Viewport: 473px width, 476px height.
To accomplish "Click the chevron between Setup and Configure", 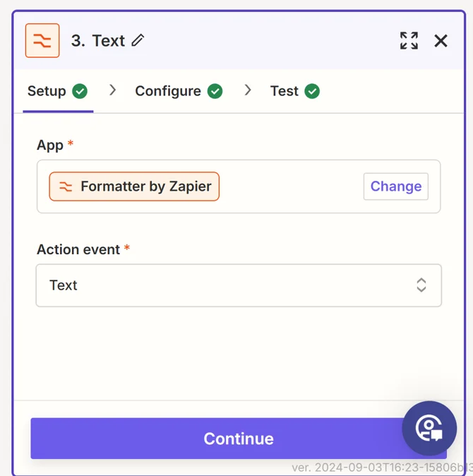I will click(x=112, y=90).
